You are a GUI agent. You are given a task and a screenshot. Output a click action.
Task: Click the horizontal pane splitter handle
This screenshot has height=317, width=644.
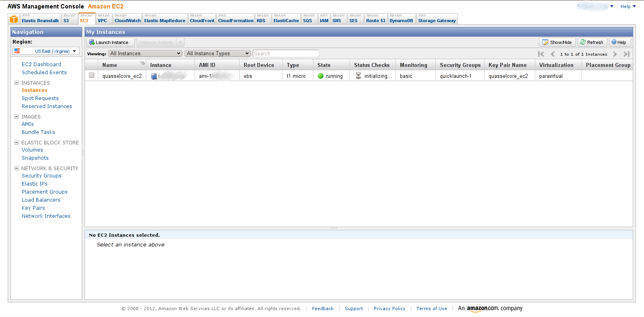[x=334, y=228]
